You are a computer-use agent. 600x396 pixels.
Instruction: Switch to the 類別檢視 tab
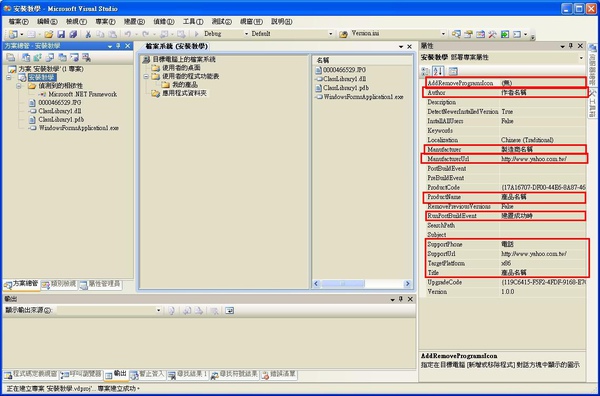[x=59, y=285]
